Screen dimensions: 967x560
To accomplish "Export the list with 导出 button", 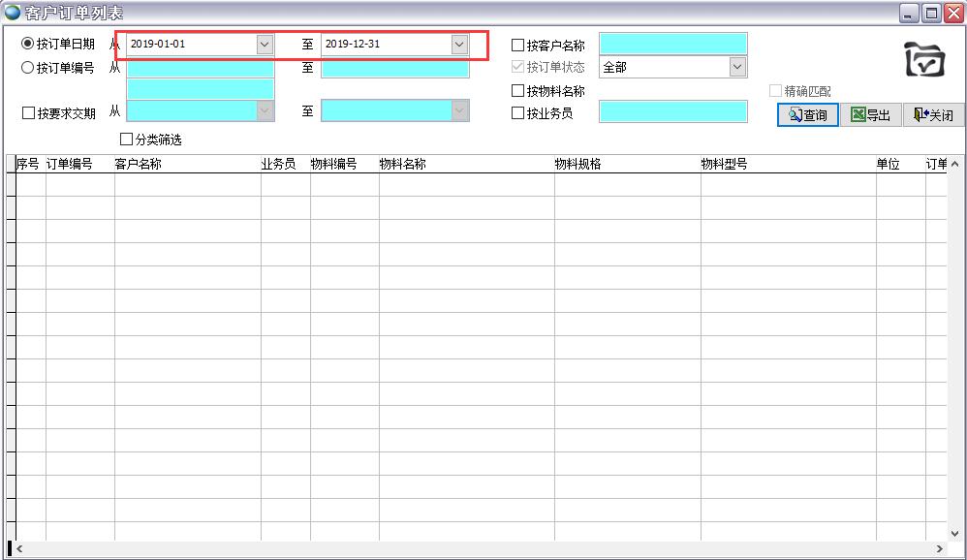I will tap(870, 115).
